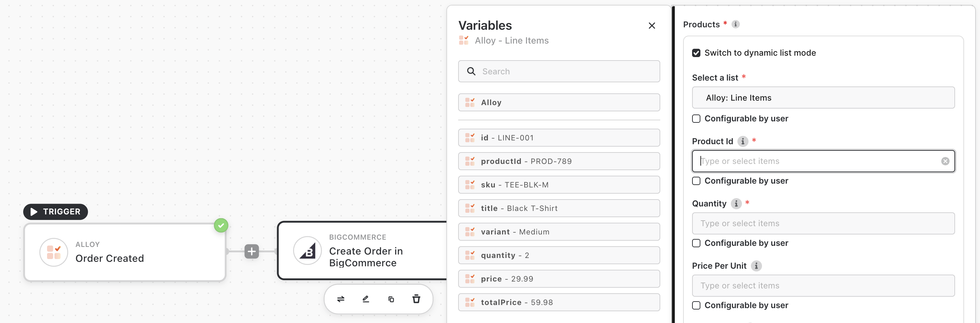
Task: Check Configurable by user under Quantity
Action: [x=696, y=243]
